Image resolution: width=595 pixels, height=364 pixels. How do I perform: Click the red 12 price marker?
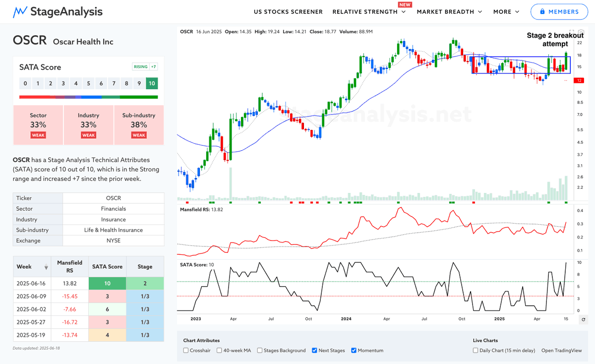point(580,80)
